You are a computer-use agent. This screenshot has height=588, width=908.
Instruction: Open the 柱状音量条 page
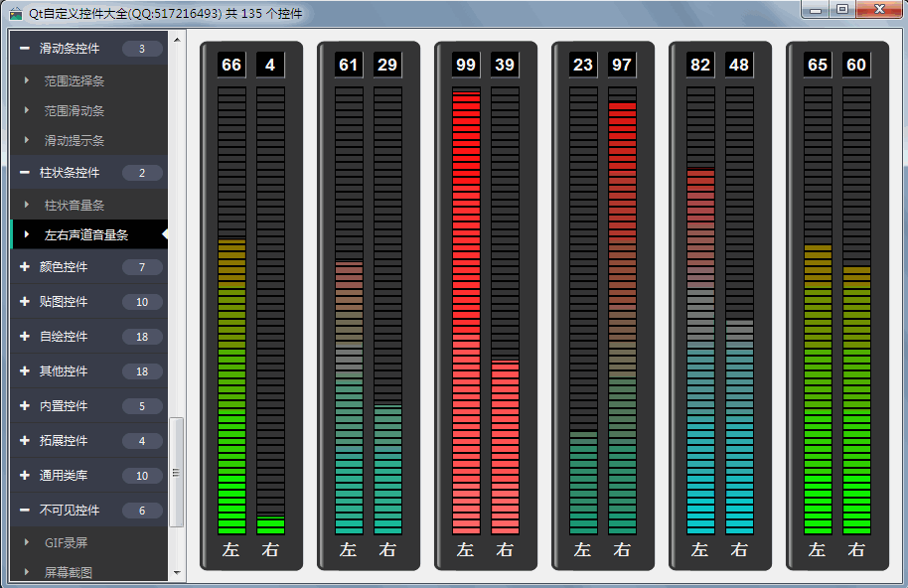tap(75, 206)
